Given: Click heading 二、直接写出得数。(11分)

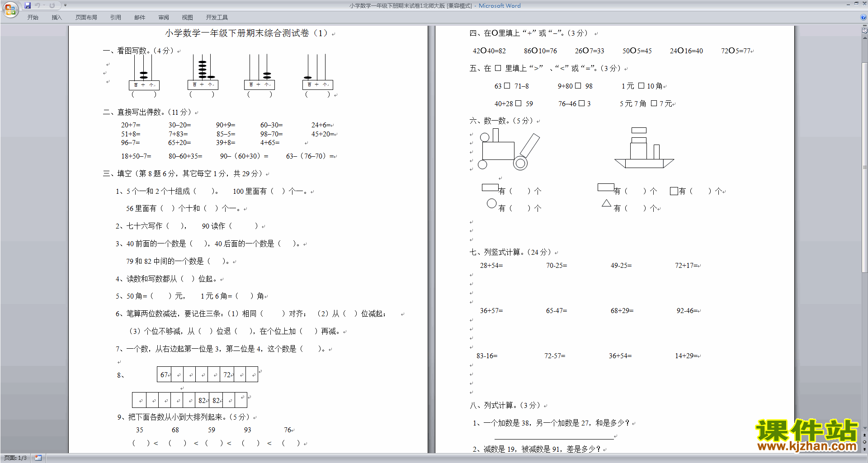Looking at the screenshot, I should 148,112.
